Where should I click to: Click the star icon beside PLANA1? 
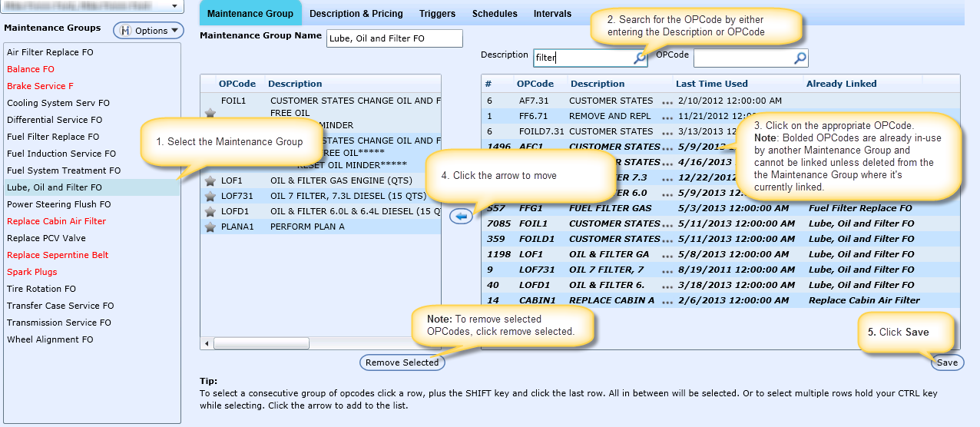click(x=210, y=227)
